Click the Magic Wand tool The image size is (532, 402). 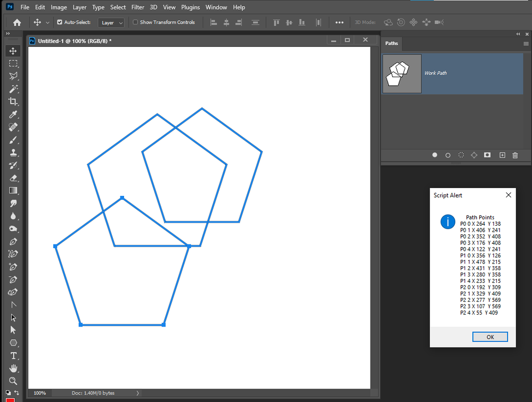[13, 89]
